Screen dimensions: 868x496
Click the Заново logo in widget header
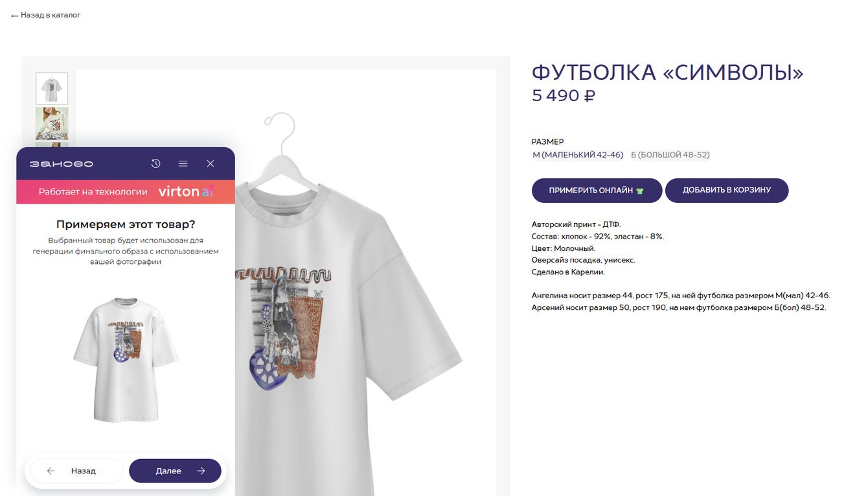pos(62,163)
